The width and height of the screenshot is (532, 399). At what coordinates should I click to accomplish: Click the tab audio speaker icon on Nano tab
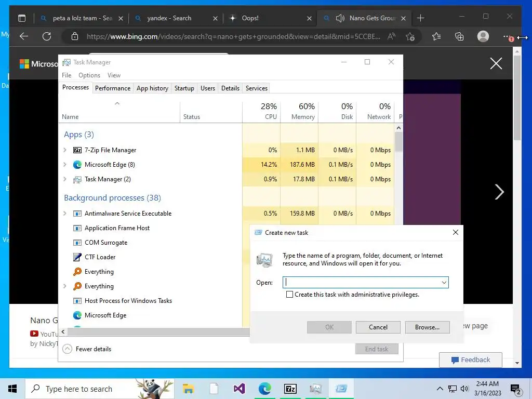pyautogui.click(x=340, y=18)
